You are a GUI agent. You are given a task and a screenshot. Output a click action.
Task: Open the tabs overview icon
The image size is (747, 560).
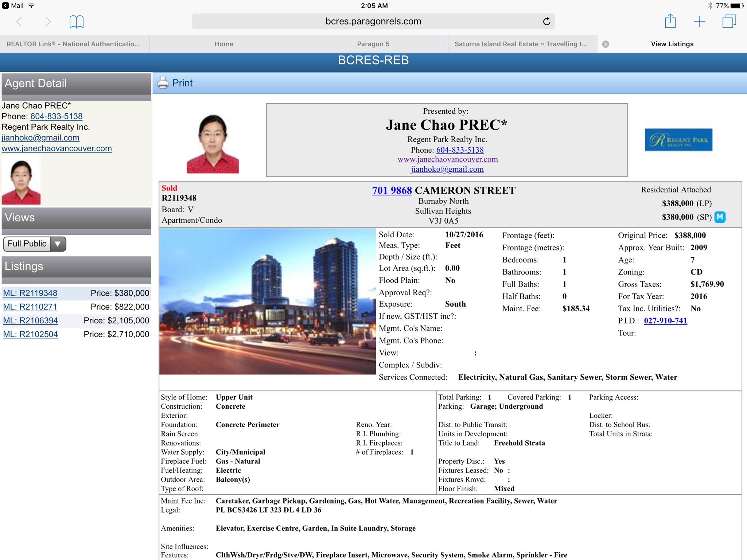click(x=729, y=22)
